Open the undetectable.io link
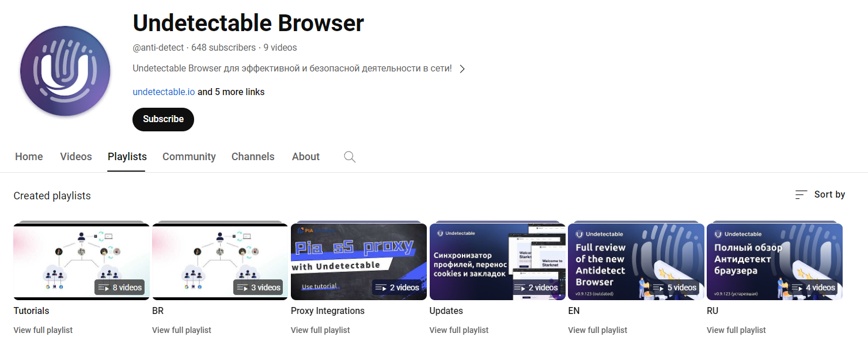The image size is (868, 352). [164, 92]
